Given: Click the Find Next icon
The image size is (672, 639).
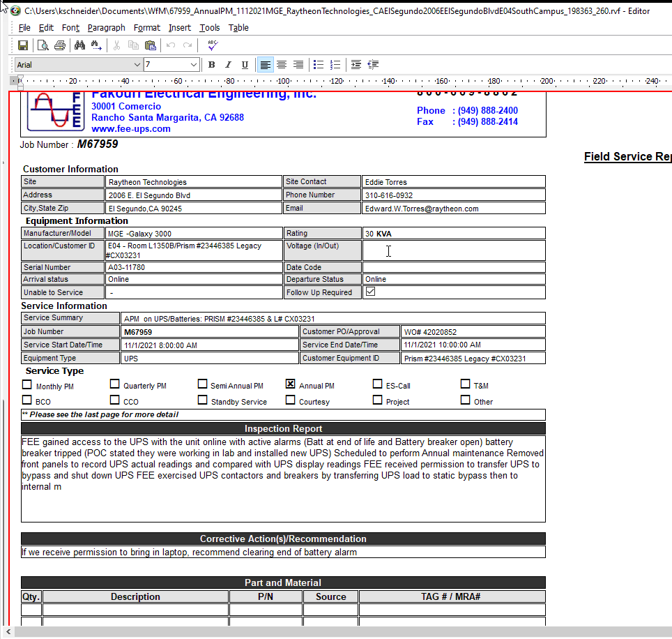Looking at the screenshot, I should point(96,45).
